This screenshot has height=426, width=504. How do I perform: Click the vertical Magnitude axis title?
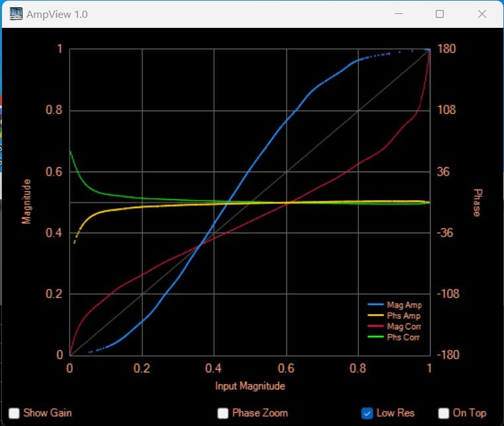(x=27, y=201)
